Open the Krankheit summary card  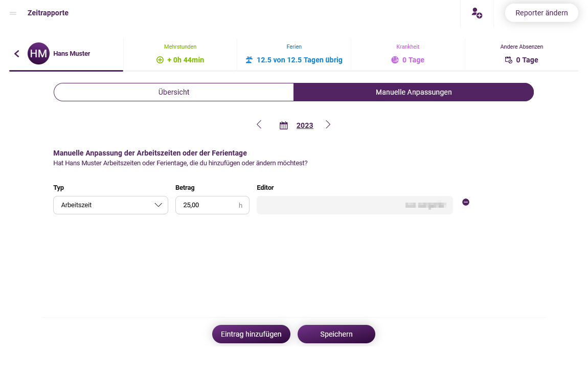coord(408,54)
